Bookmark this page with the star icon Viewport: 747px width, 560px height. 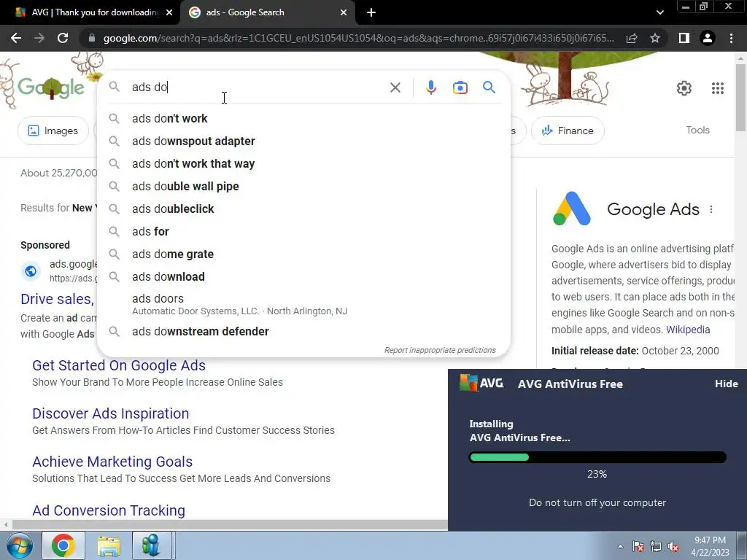655,38
